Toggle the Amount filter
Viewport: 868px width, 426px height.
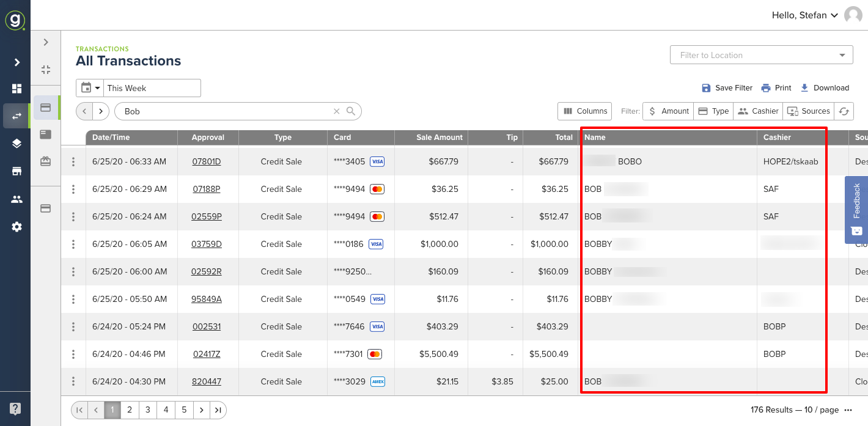click(668, 111)
